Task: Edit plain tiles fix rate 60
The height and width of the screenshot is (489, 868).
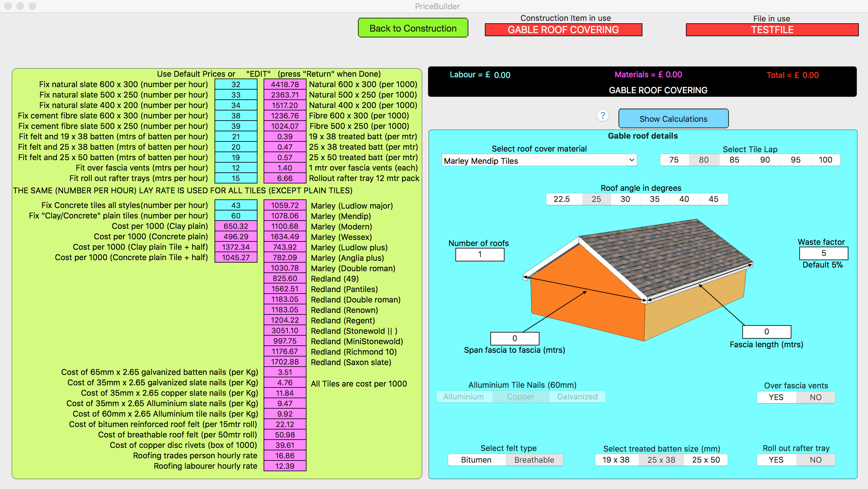Action: point(236,216)
